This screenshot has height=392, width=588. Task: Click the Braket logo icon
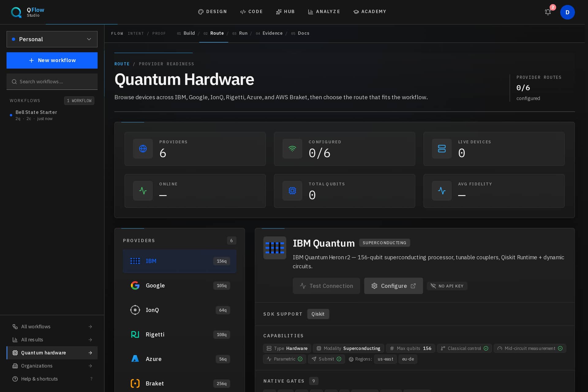(135, 383)
